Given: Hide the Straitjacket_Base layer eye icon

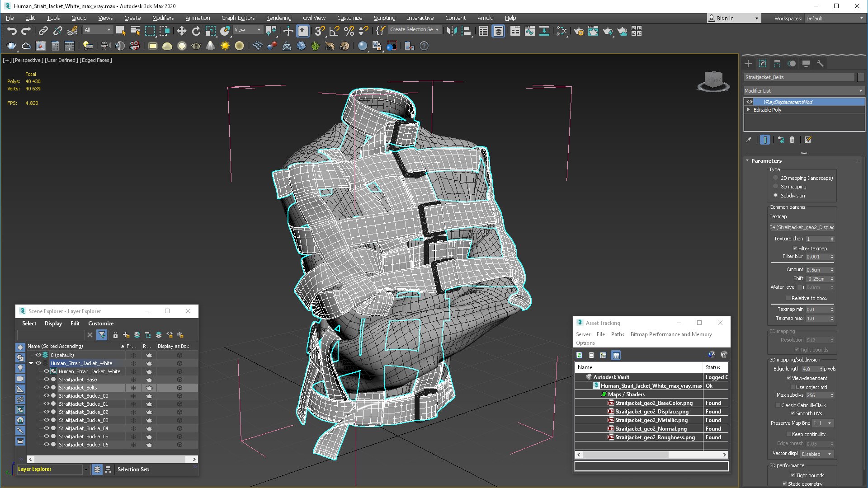Looking at the screenshot, I should (x=46, y=380).
